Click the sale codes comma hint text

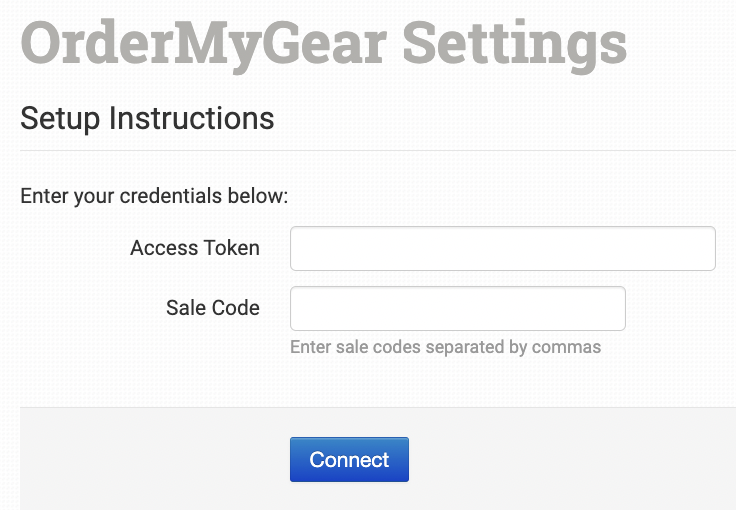pyautogui.click(x=445, y=347)
